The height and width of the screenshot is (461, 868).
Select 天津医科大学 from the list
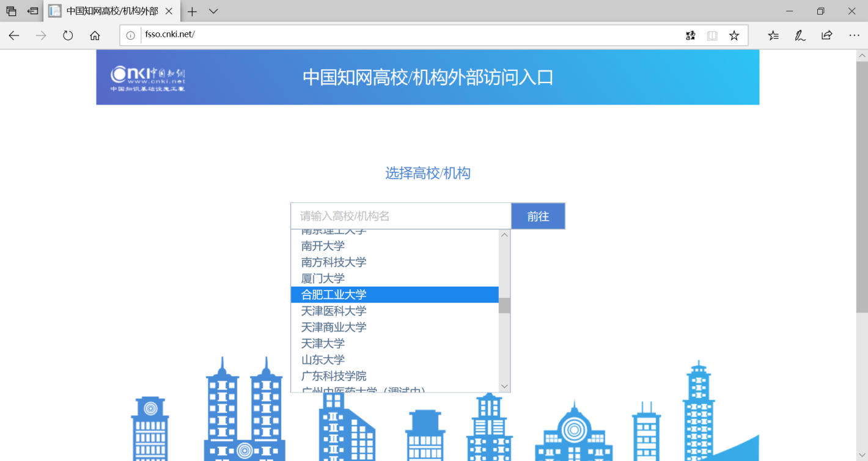tap(395, 311)
